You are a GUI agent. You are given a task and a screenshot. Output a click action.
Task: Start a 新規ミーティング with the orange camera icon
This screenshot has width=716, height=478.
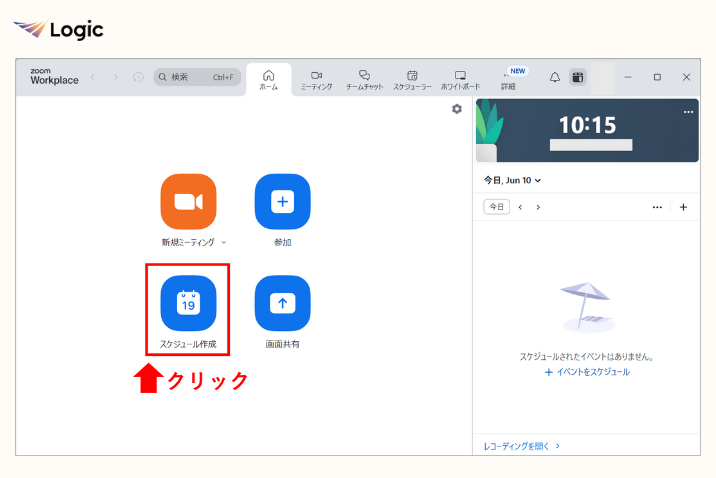tap(188, 201)
